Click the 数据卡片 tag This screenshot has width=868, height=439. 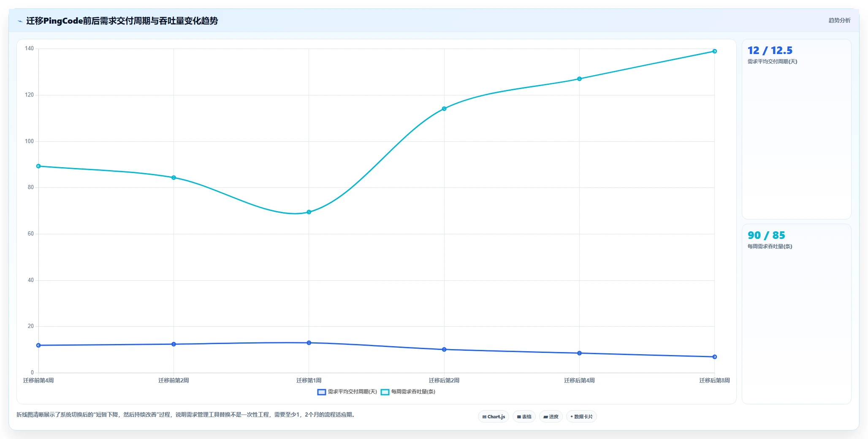[581, 417]
